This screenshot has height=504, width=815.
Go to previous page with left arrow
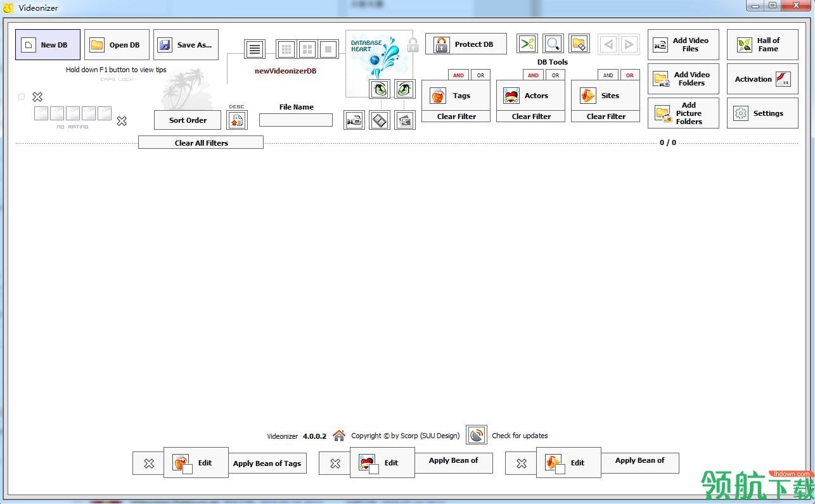608,44
